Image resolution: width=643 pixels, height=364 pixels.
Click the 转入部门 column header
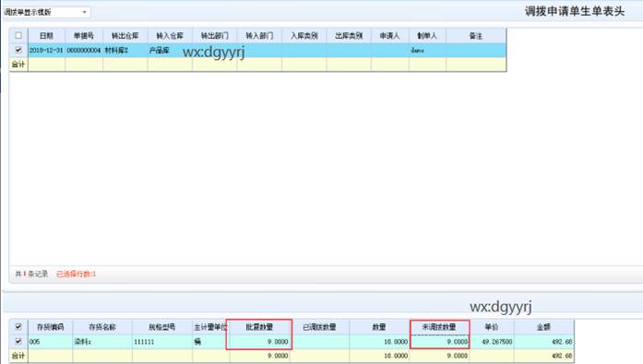click(x=259, y=36)
